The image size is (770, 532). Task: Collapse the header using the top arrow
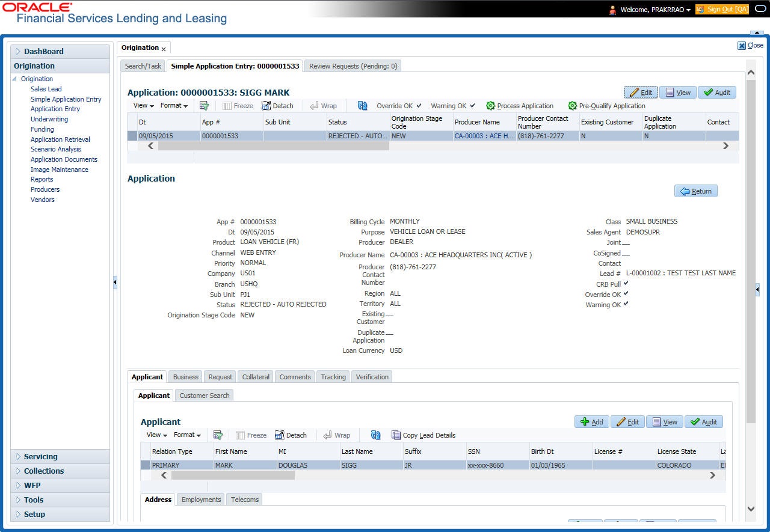[757, 32]
